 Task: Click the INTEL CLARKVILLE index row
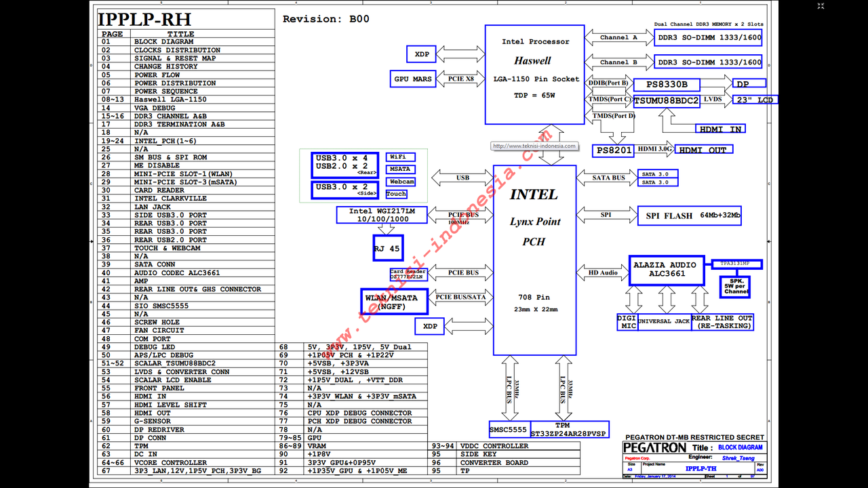tap(186, 199)
